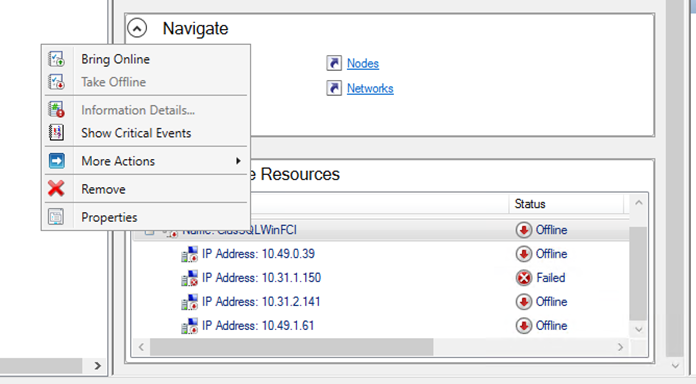This screenshot has width=696, height=384.
Task: Click the Navigate section heading
Action: tap(195, 28)
